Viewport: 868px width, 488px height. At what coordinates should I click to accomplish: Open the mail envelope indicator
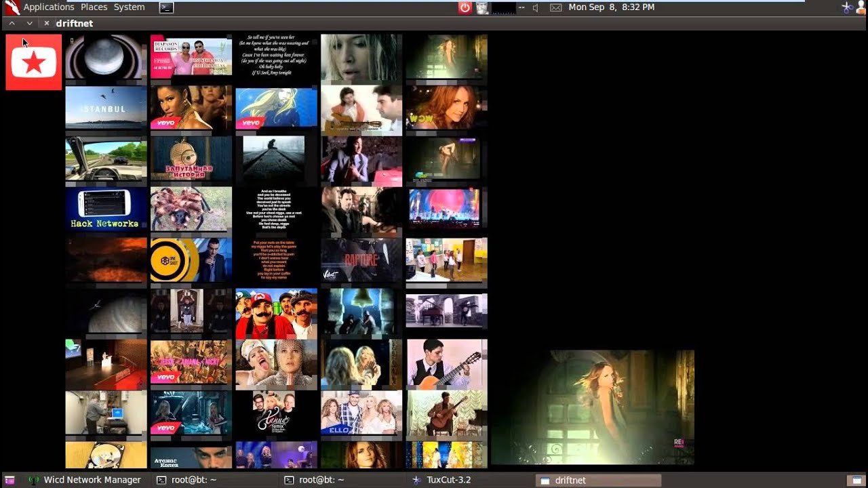[x=555, y=7]
